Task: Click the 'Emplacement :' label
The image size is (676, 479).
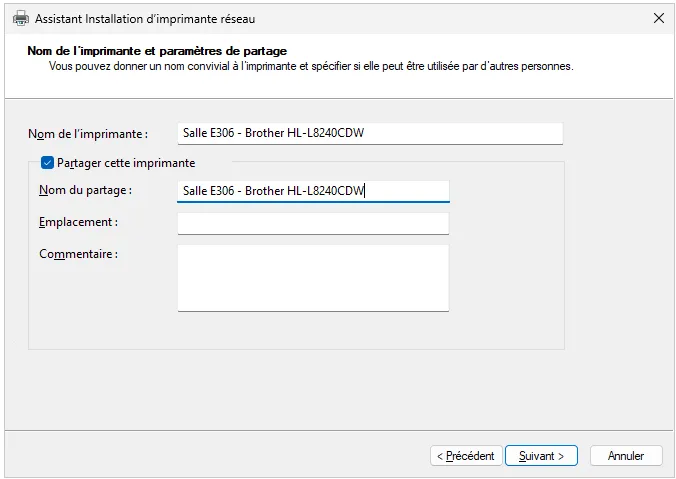Action: coord(78,222)
